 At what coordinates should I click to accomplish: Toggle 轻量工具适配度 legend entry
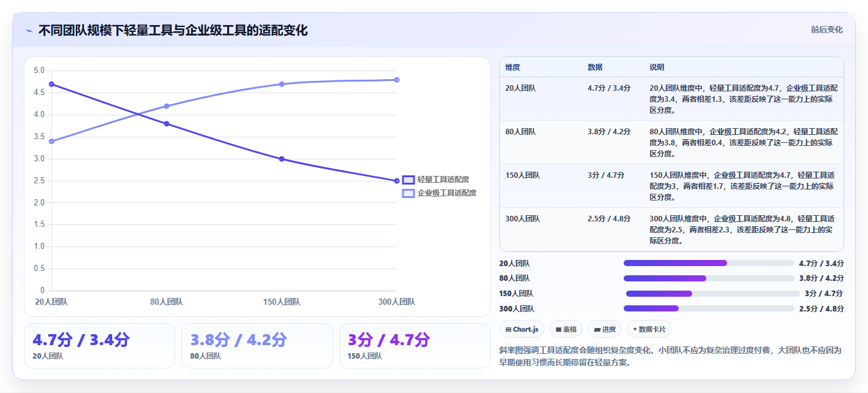pos(436,180)
